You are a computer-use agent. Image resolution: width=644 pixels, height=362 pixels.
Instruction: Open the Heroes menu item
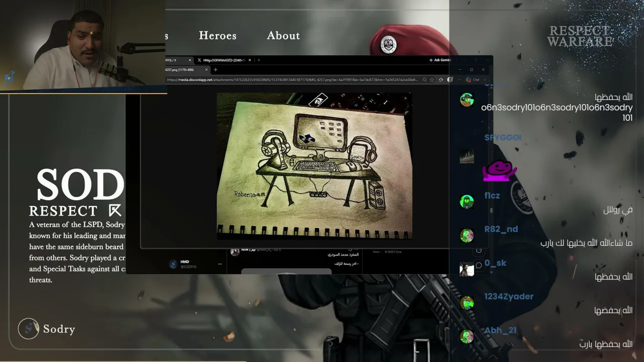click(217, 36)
